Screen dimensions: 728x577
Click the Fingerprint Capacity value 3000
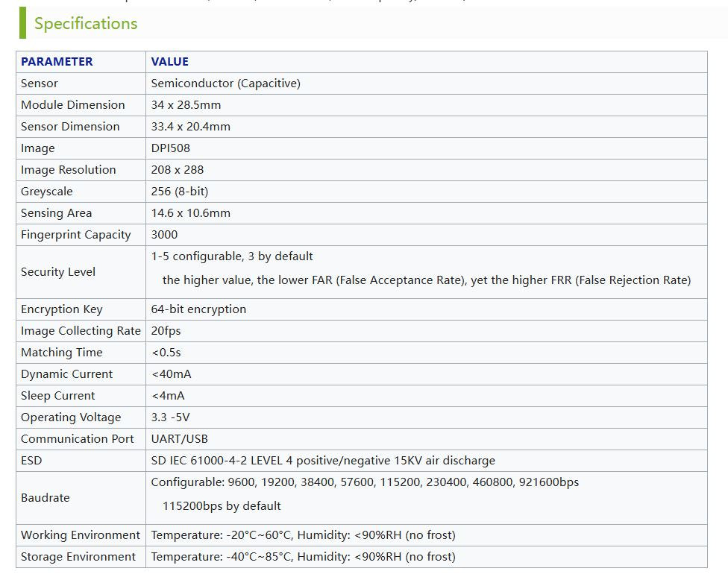pos(164,235)
